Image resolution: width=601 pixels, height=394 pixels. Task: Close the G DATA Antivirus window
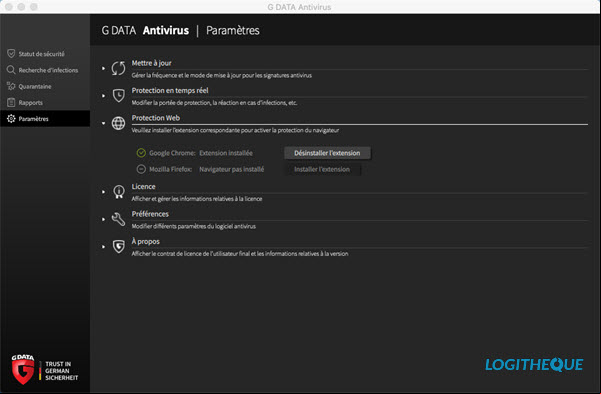coord(8,7)
